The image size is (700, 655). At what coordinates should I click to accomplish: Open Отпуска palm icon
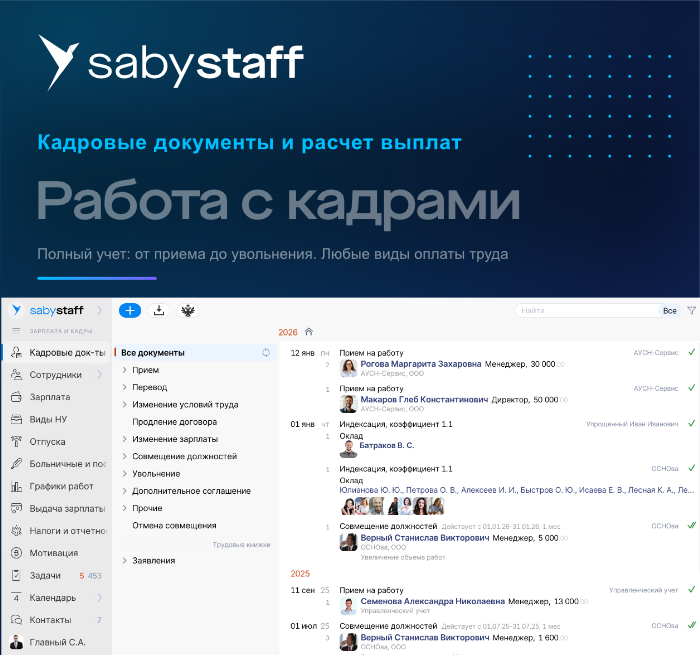(17, 441)
